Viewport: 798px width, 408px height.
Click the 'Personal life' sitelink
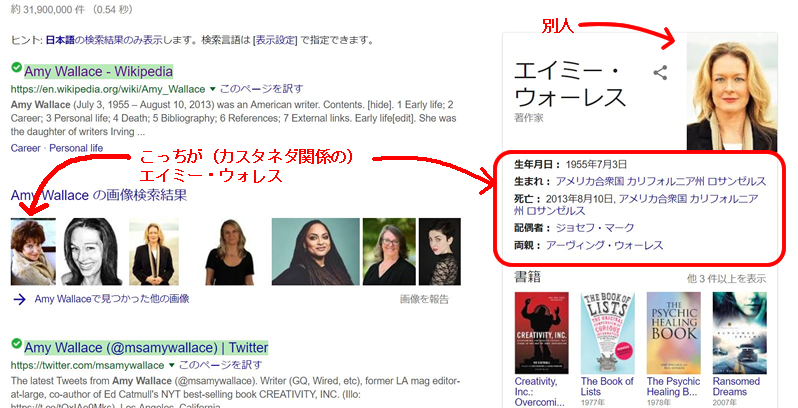tap(76, 148)
